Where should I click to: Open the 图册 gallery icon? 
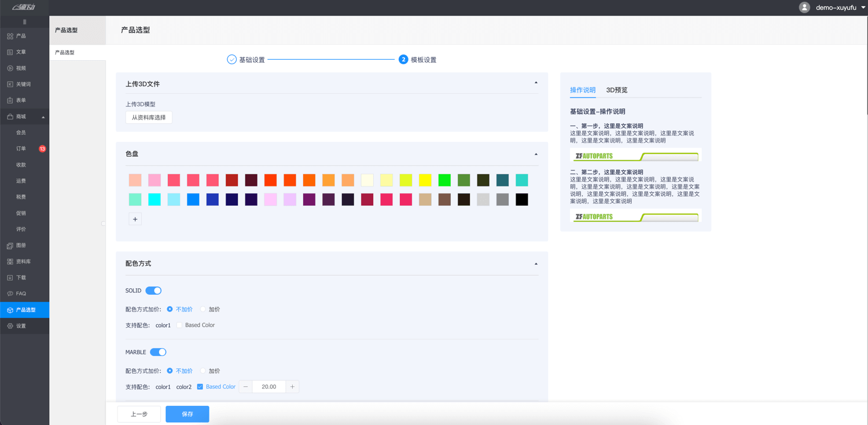point(10,246)
